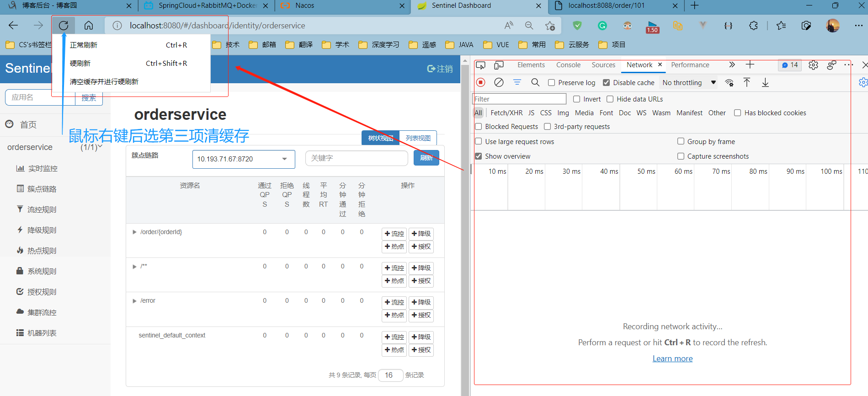Screen dimensions: 868x396
Task: Click the browser refresh icon
Action: pos(64,26)
